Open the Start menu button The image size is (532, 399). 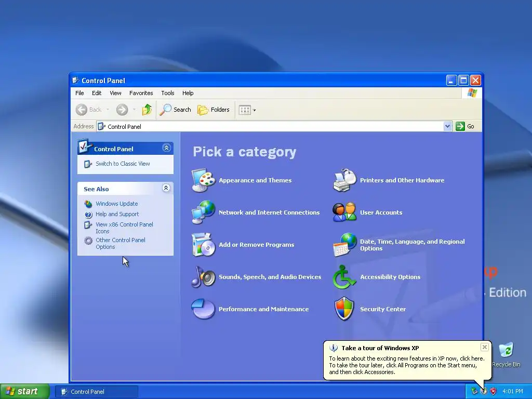pos(25,391)
